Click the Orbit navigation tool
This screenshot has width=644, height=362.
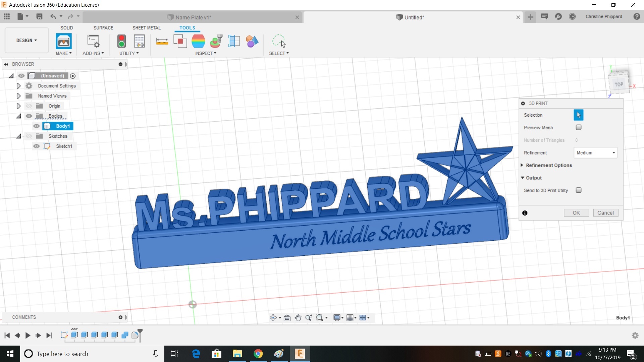pyautogui.click(x=273, y=318)
